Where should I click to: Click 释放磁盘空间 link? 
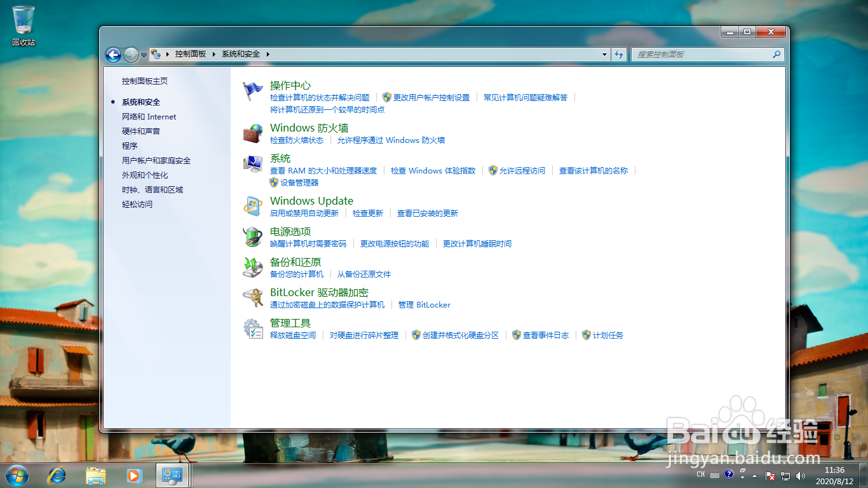pyautogui.click(x=293, y=335)
